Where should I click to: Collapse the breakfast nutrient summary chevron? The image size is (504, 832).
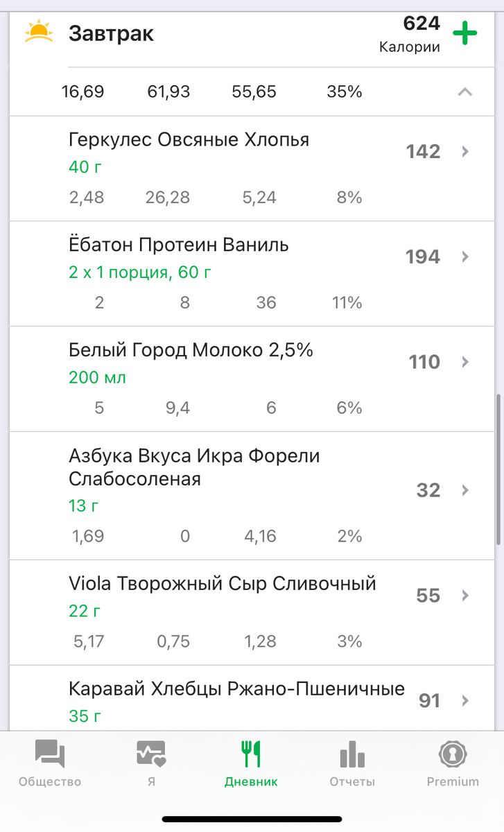pos(465,92)
